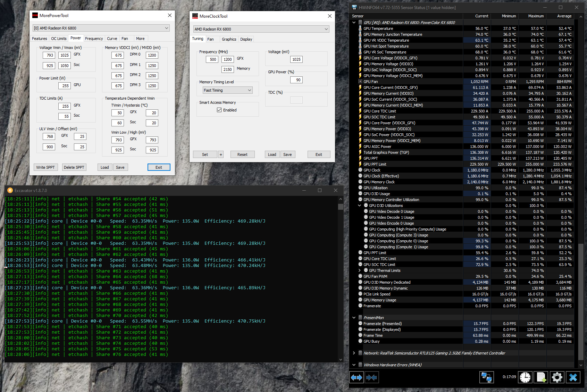Click the lightning icon beside GPU Core Voltage
587x392 pixels.
(x=360, y=58)
